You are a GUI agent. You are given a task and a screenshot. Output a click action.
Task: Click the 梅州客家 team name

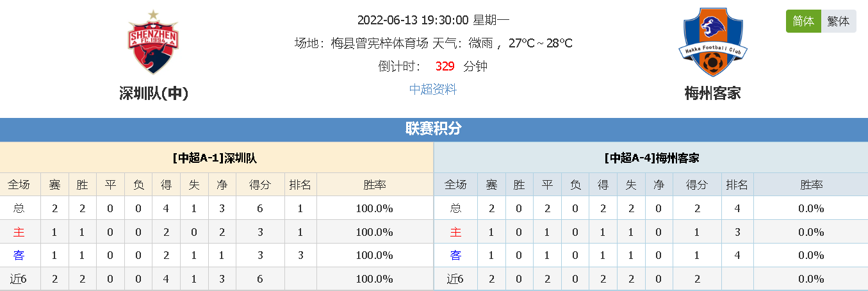[x=713, y=94]
